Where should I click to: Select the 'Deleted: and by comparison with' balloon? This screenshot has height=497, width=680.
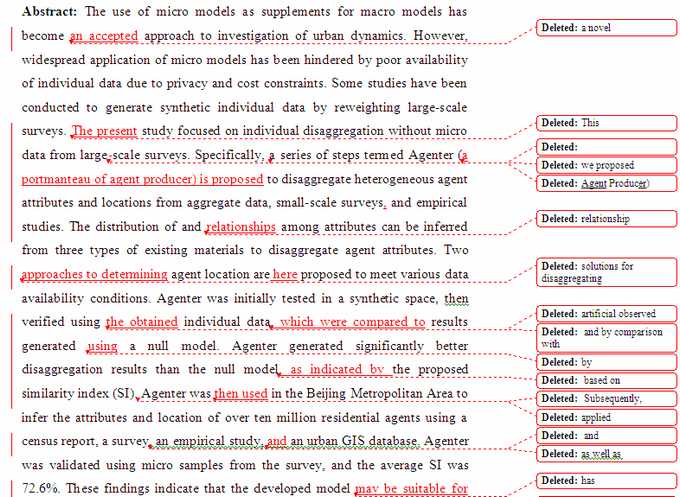pyautogui.click(x=606, y=337)
